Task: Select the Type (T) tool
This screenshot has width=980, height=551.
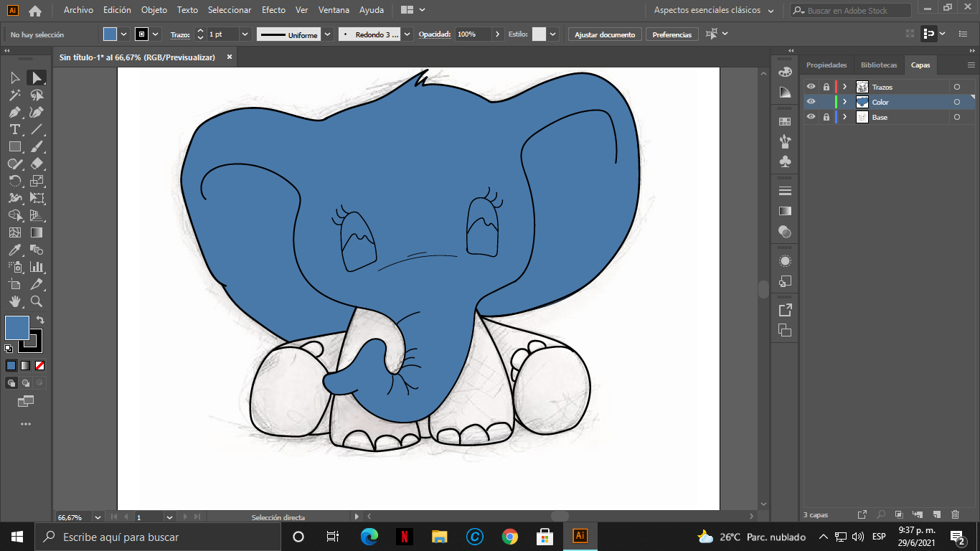Action: 14,129
